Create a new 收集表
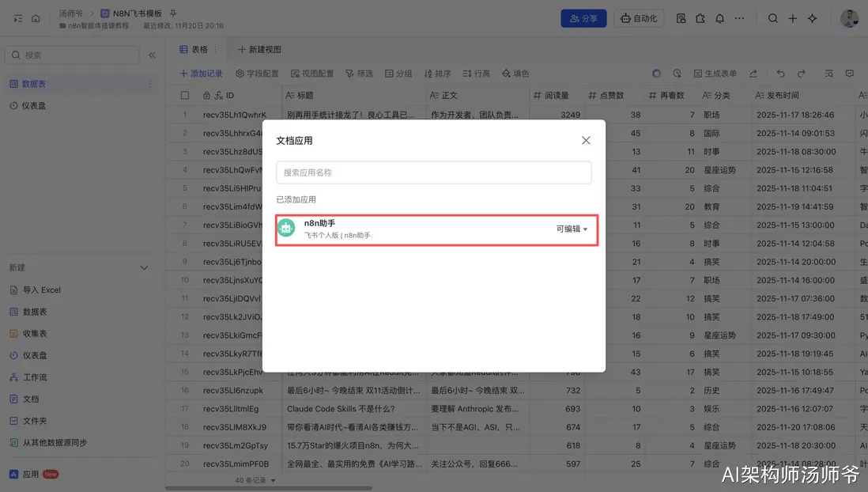This screenshot has width=868, height=492. [28, 334]
